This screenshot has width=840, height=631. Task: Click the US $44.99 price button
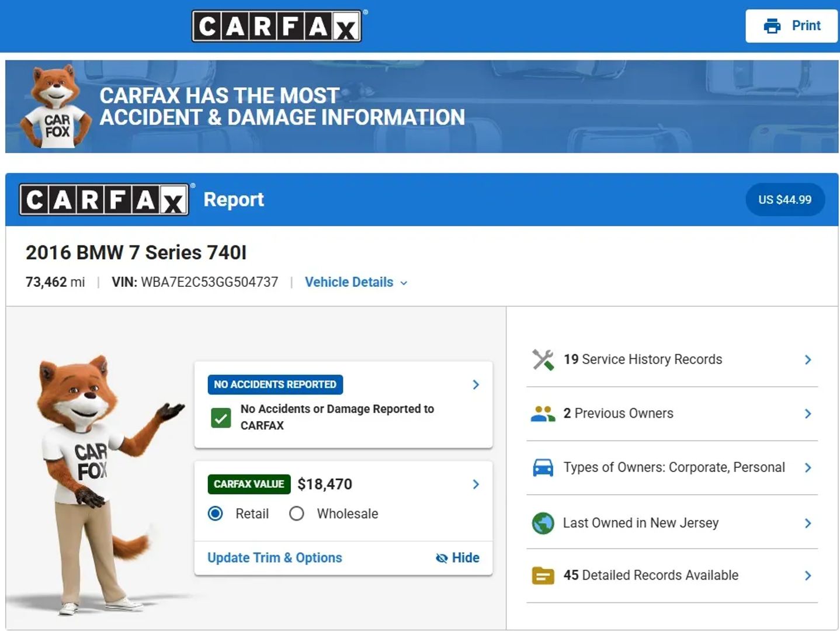pos(785,200)
